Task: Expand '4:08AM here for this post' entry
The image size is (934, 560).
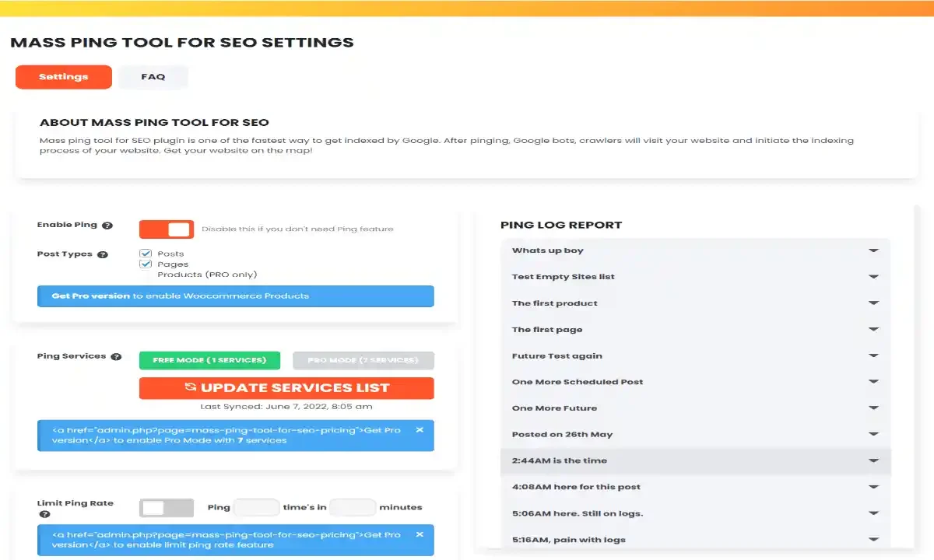Action: point(695,487)
